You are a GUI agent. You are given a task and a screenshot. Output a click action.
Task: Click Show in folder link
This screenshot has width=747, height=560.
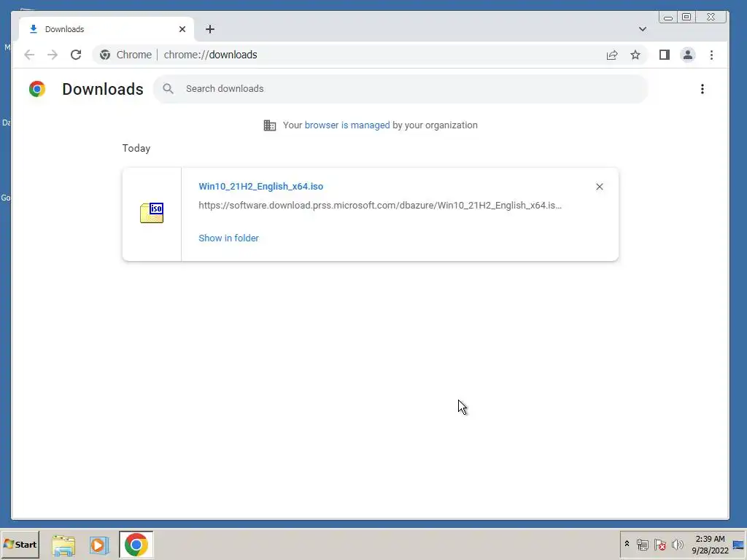coord(228,238)
